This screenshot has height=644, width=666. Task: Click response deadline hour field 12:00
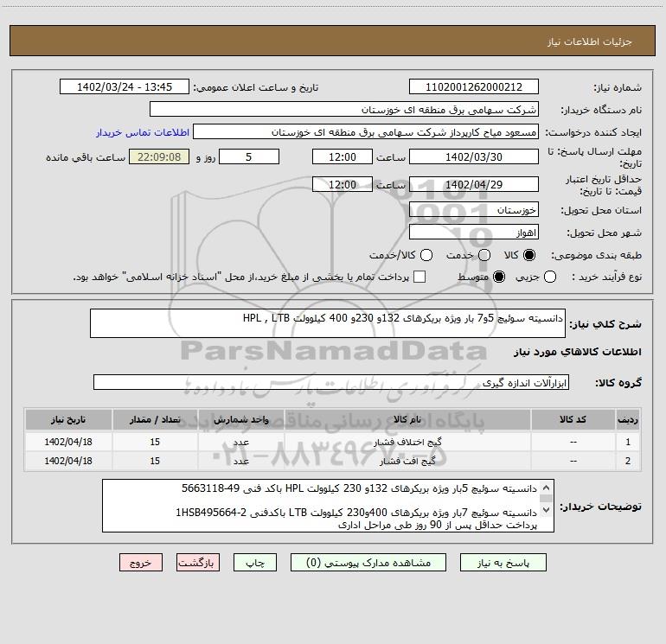[x=343, y=156]
